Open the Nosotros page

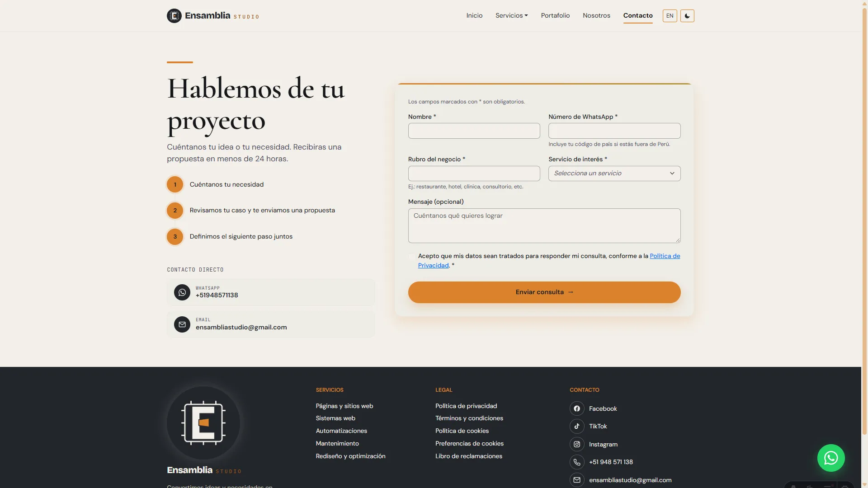[x=596, y=15]
